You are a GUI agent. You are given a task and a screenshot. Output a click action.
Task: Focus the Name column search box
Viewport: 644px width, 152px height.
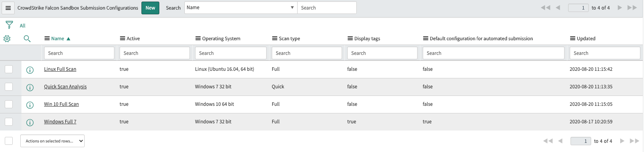79,53
